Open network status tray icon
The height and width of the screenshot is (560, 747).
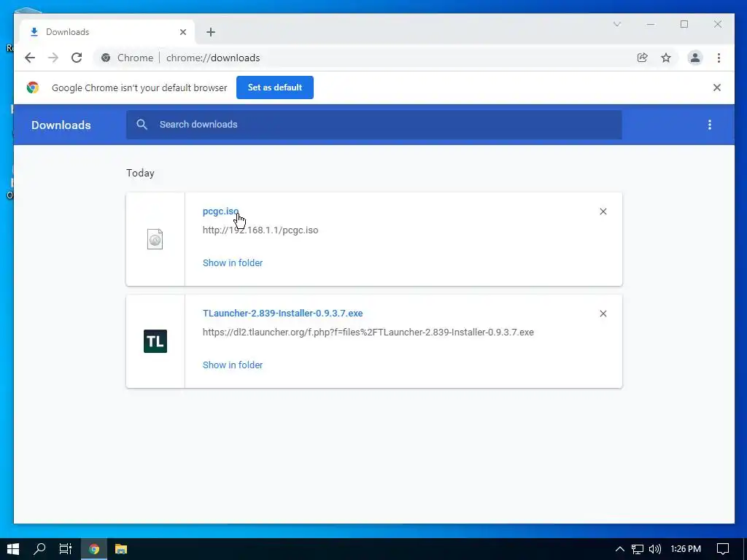tap(637, 549)
